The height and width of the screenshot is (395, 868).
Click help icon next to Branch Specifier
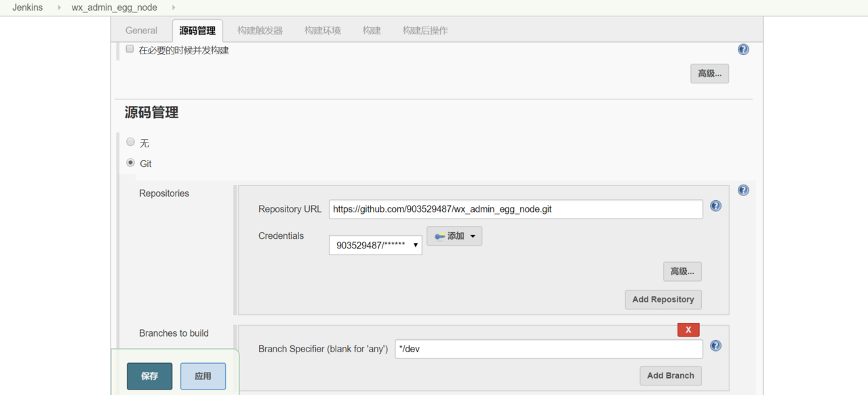715,346
